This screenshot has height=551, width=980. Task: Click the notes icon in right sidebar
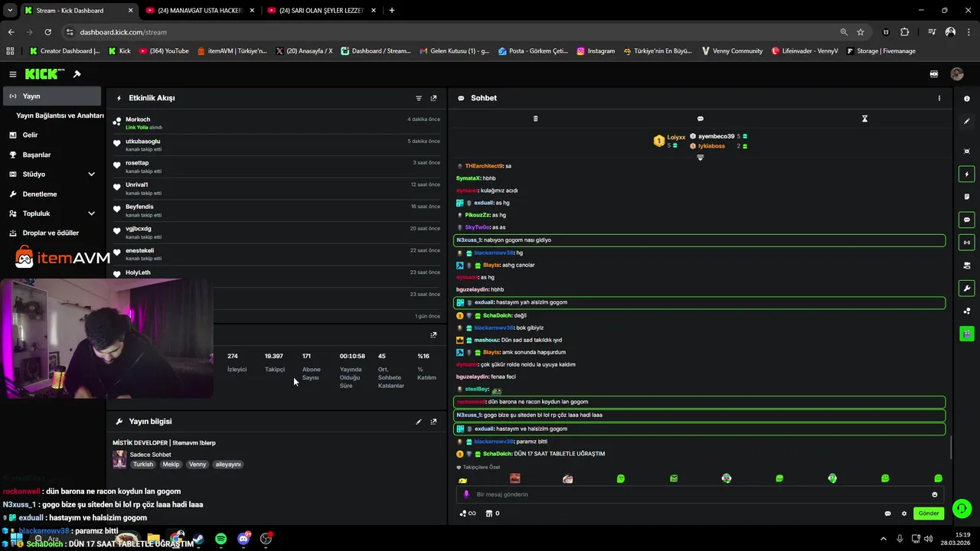pyautogui.click(x=967, y=197)
